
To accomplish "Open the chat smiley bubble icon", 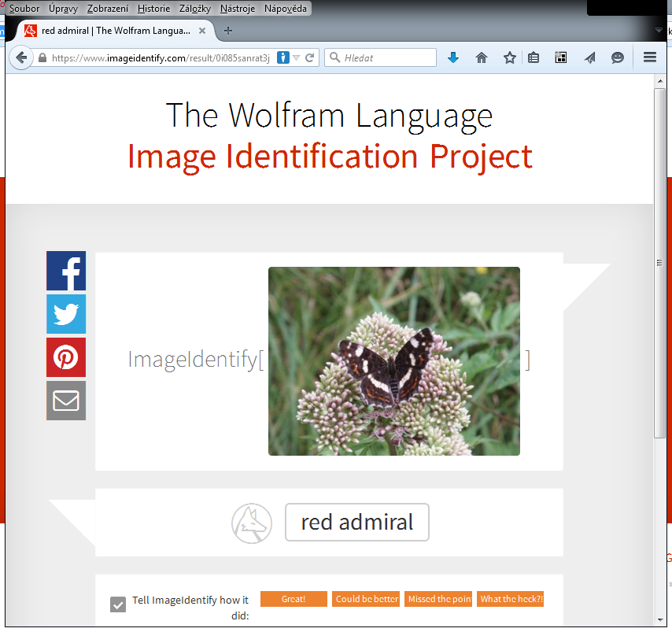I will point(617,57).
